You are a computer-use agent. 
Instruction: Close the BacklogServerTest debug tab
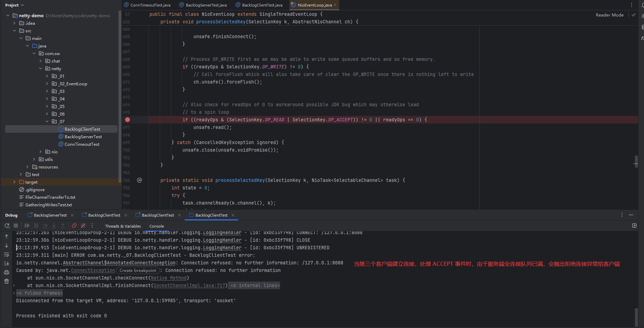click(72, 215)
